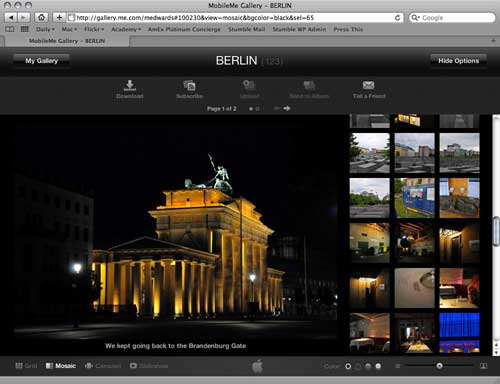Viewport: 500px width, 384px height.
Task: Open the Mac bookmarks dropdown
Action: pos(69,29)
